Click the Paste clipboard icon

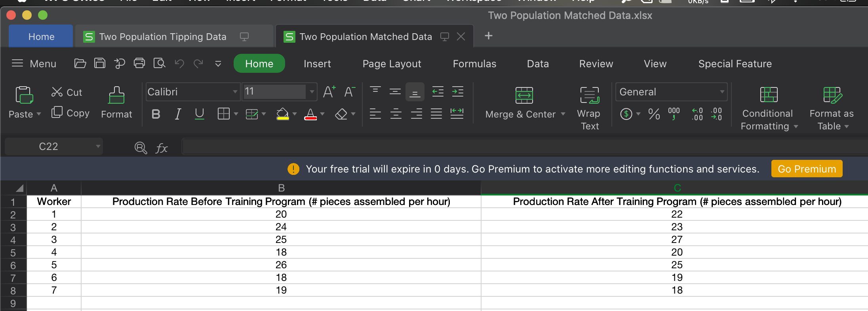click(x=24, y=95)
